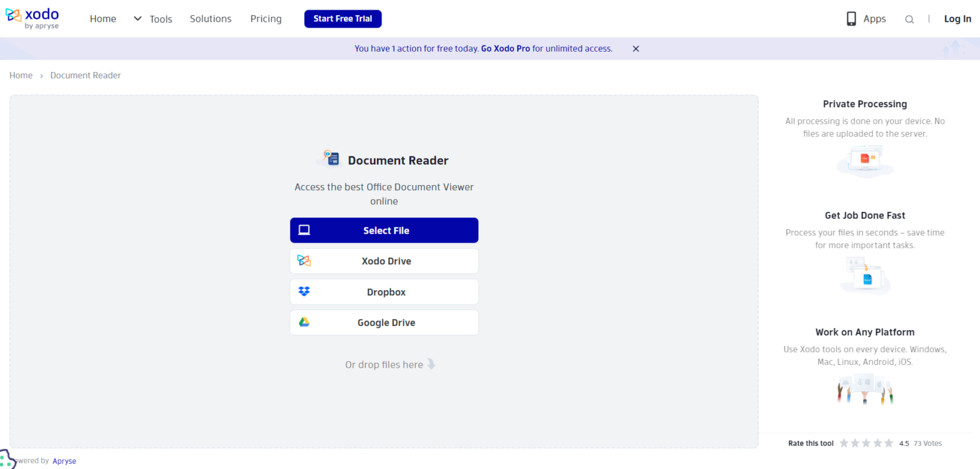The width and height of the screenshot is (980, 469).
Task: Click the Pricing navigation item
Action: [x=265, y=19]
